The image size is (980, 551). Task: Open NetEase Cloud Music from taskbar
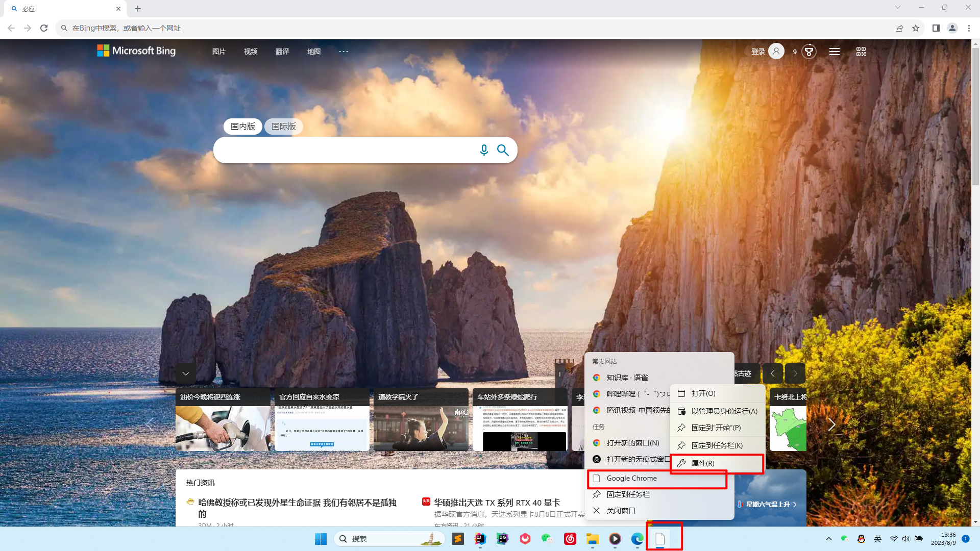(x=570, y=539)
